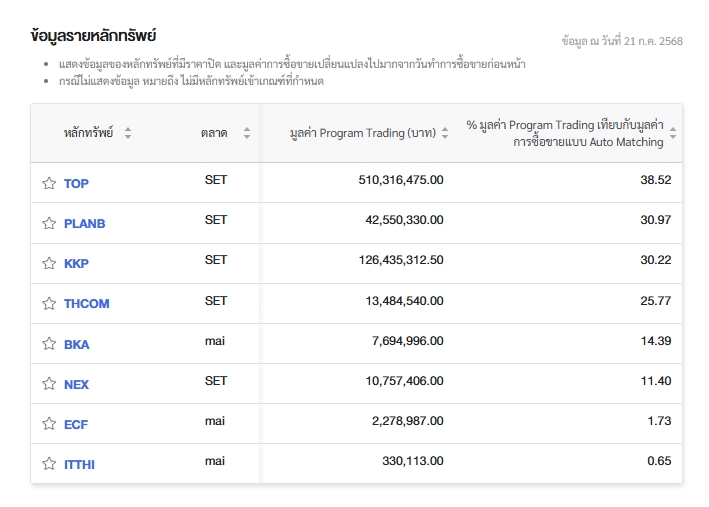
Task: Click the value 2,278,987.00
Action: tap(407, 421)
